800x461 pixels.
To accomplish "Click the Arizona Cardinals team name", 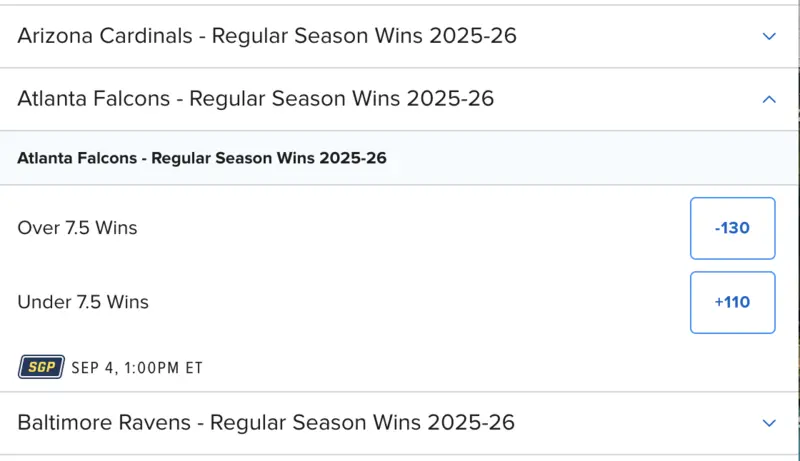I will tap(105, 36).
